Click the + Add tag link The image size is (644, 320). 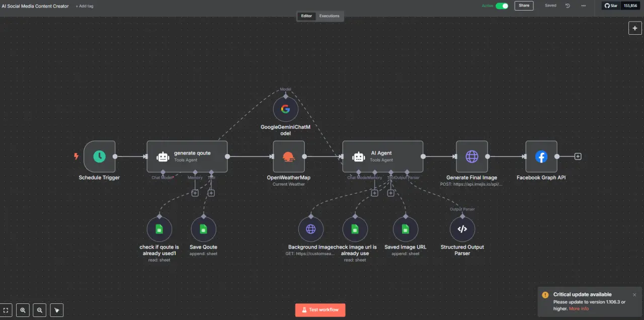pyautogui.click(x=85, y=6)
